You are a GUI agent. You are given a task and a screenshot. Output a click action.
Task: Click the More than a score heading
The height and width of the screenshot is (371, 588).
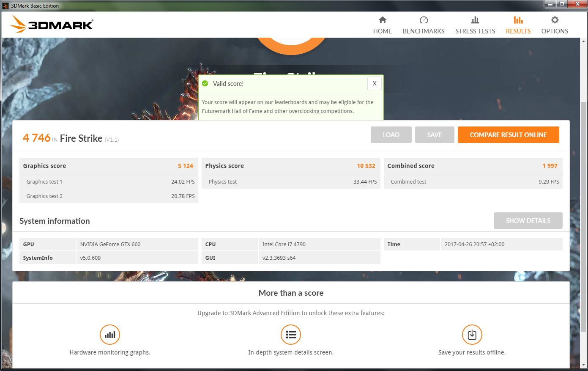click(291, 293)
